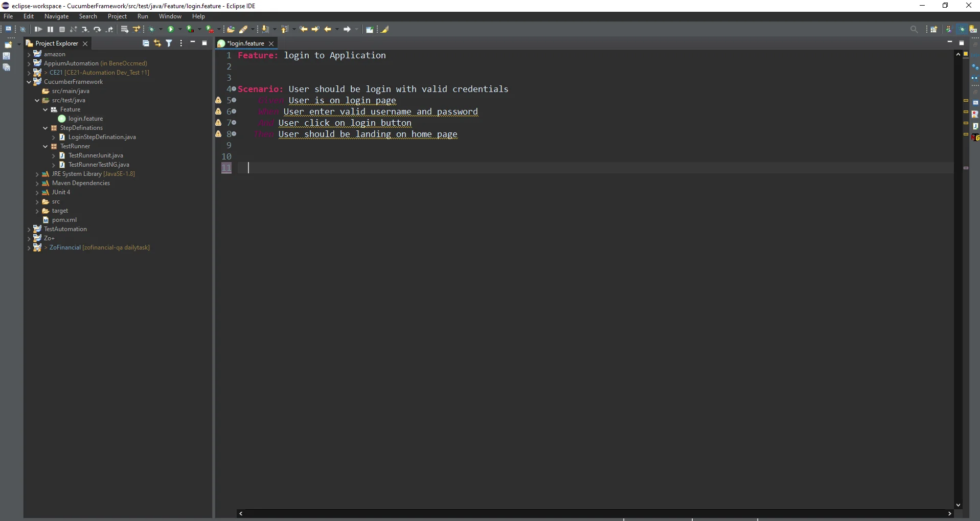Click the Skip All Breakpoints icon
980x521 pixels.
24,29
